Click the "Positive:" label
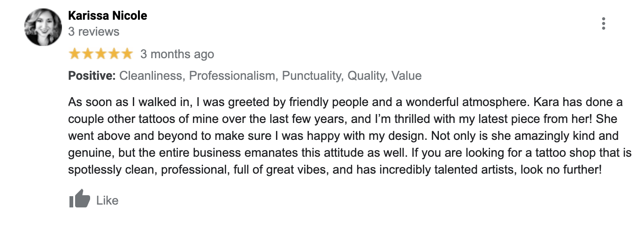The image size is (644, 229). coord(92,76)
